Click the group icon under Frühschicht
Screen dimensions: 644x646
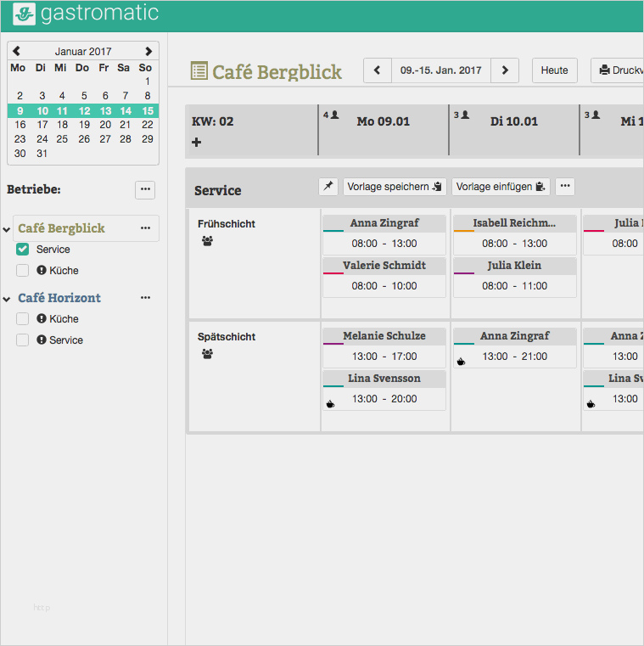[x=208, y=241]
